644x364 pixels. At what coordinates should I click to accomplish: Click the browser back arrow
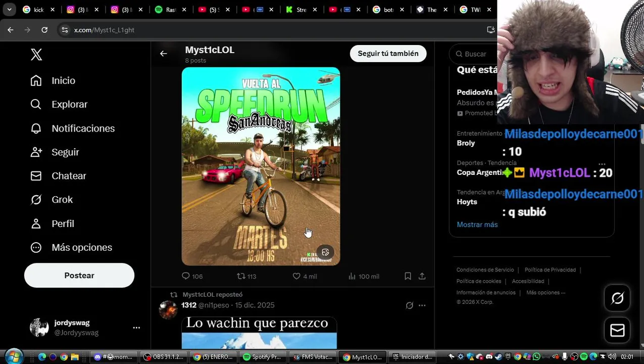coord(11,30)
